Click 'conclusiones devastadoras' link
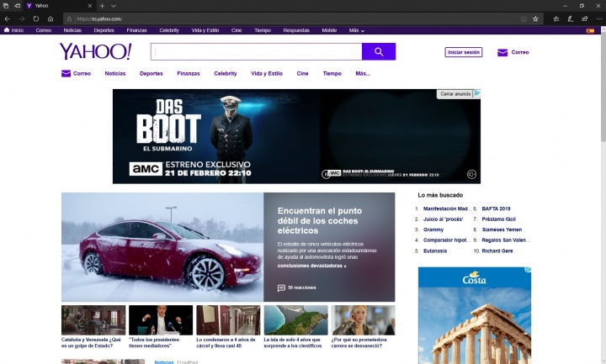The width and height of the screenshot is (606, 364). (x=311, y=266)
